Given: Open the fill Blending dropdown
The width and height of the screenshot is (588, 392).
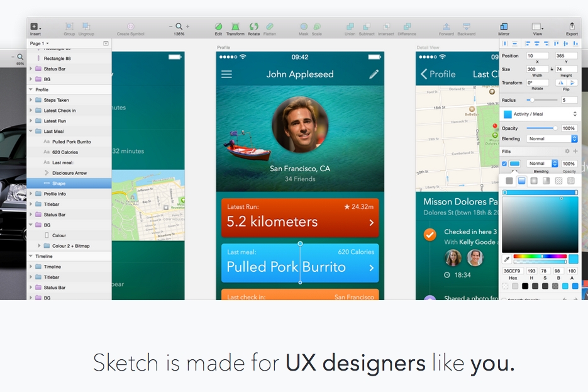Looking at the screenshot, I should pos(542,164).
